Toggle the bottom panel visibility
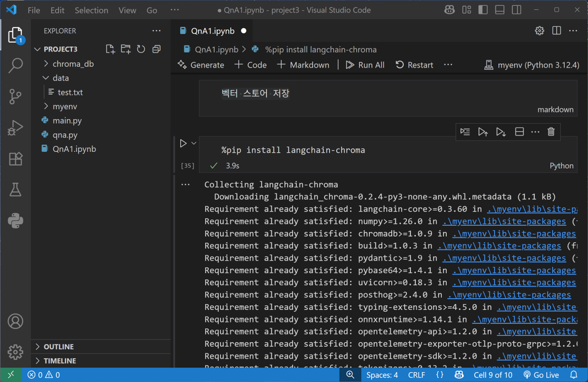The image size is (588, 382). click(500, 10)
